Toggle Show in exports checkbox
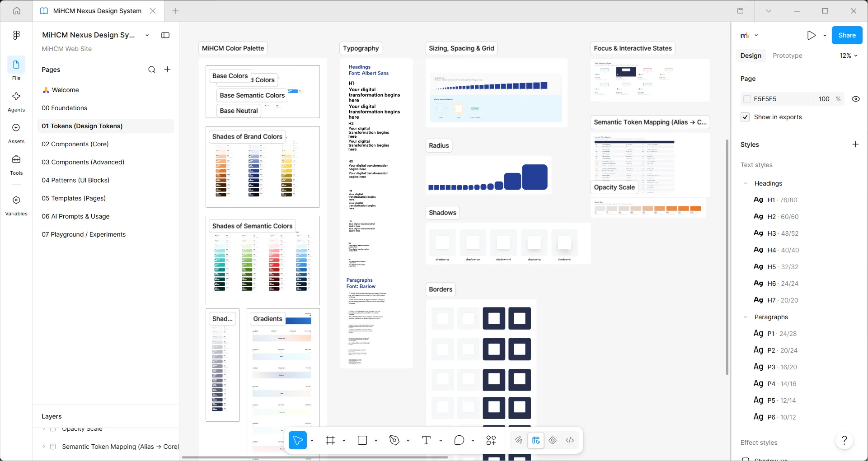 click(x=746, y=117)
